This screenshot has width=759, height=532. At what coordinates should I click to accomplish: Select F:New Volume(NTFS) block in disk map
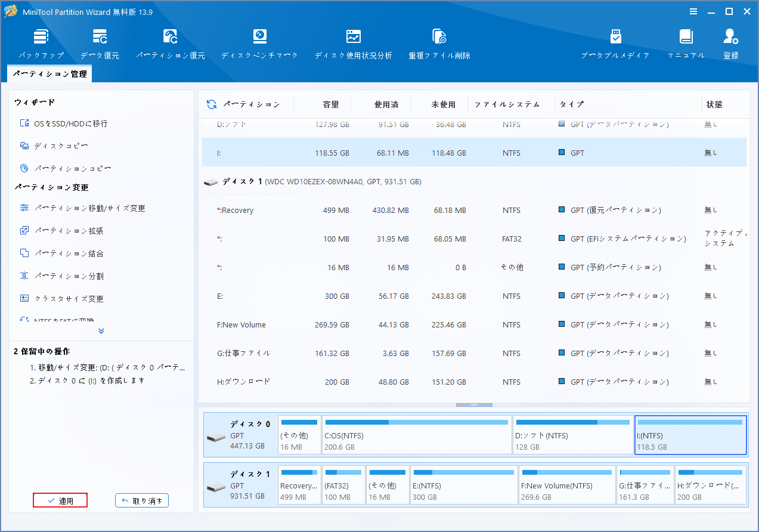[x=567, y=485]
